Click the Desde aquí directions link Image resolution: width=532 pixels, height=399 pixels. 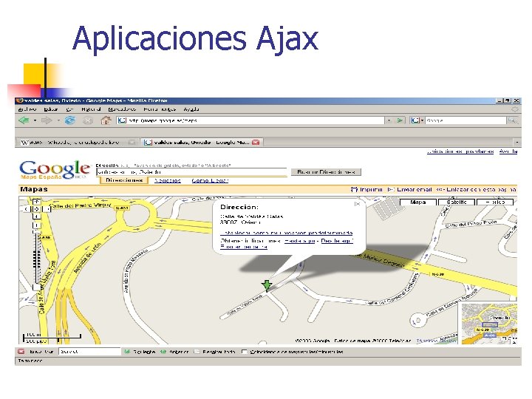pyautogui.click(x=337, y=241)
